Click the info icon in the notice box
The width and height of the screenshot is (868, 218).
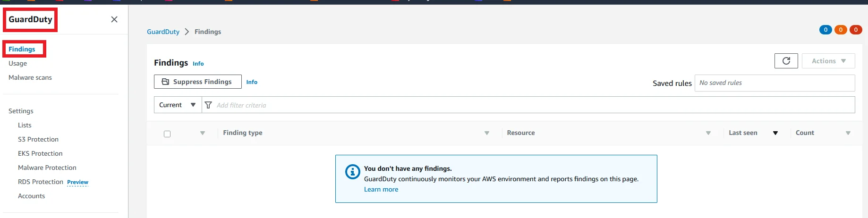click(352, 172)
